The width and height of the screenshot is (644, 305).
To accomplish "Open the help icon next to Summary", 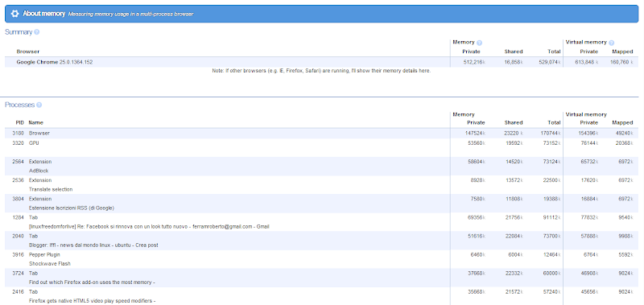I will click(36, 32).
